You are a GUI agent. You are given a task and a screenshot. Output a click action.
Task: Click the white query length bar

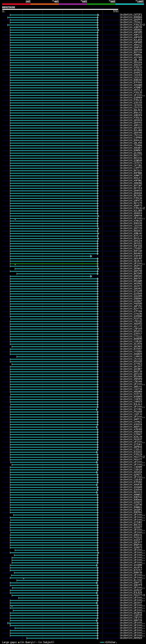click(x=60, y=9)
